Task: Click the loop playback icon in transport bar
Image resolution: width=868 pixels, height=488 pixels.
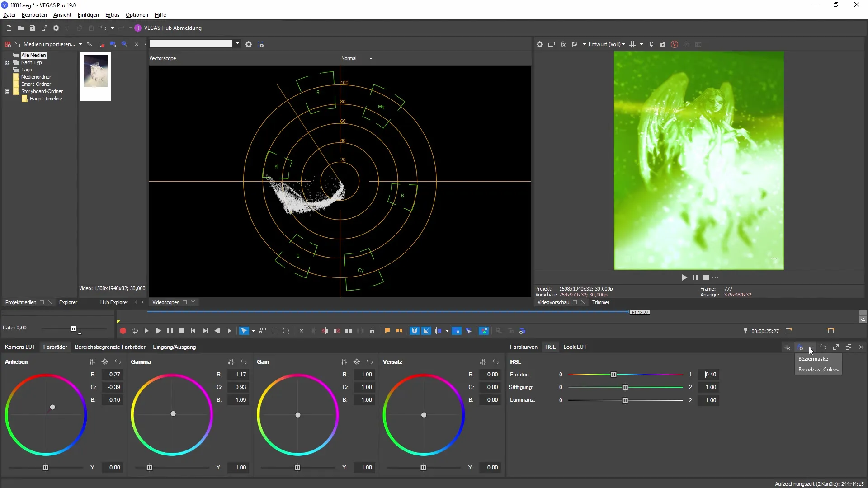Action: (134, 331)
